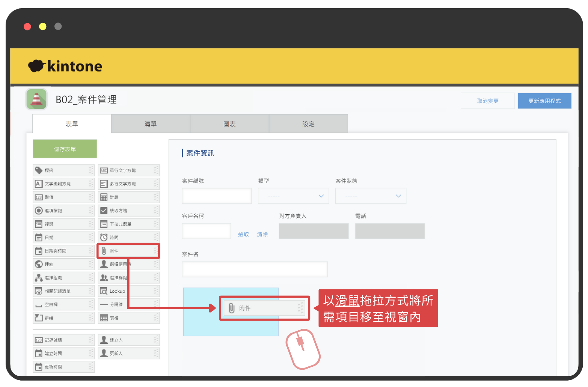Image resolution: width=588 pixels, height=387 pixels.
Task: Select the 計算 calculator field icon
Action: pos(104,197)
